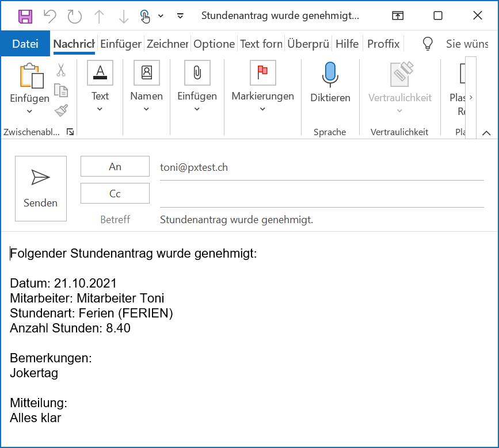The width and height of the screenshot is (499, 448).
Task: Click the line 'Datum: 21.10.2021'
Action: [x=63, y=284]
